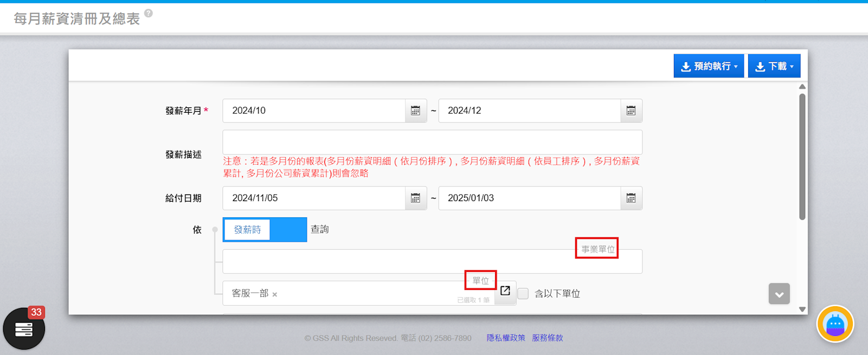This screenshot has width=868, height=355.
Task: Expand section with the gray chevron-down button
Action: (x=779, y=294)
